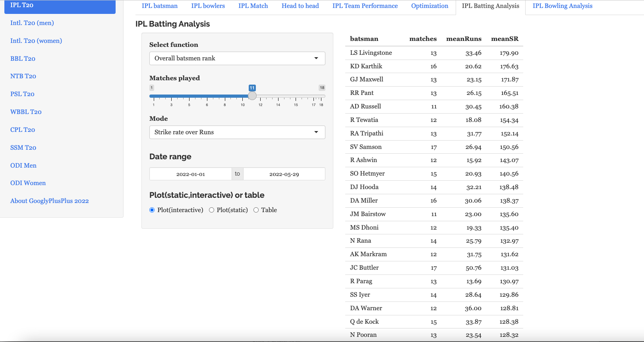644x342 pixels.
Task: Open About GooglyPlusPlus 2022 page
Action: coord(50,201)
